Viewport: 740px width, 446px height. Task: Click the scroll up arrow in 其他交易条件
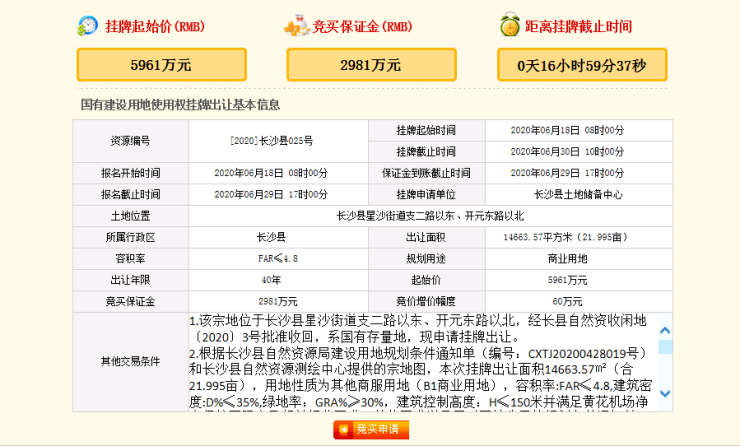665,330
